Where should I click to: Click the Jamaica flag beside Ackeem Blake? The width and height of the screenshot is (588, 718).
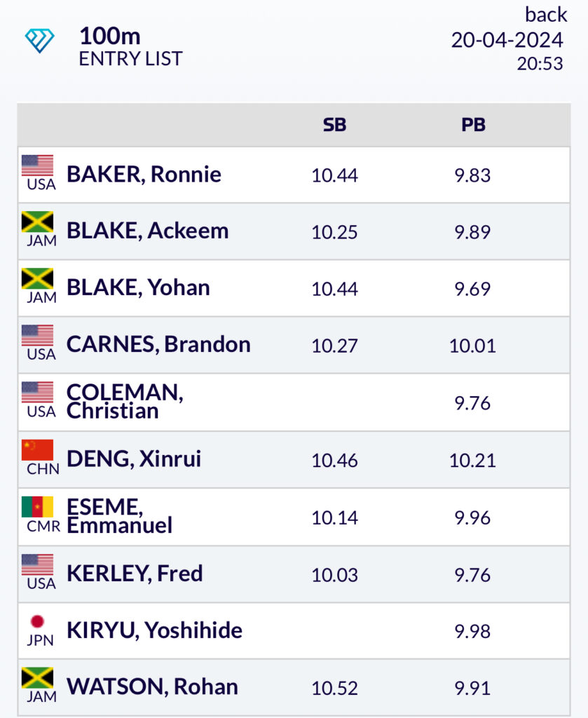click(x=38, y=222)
